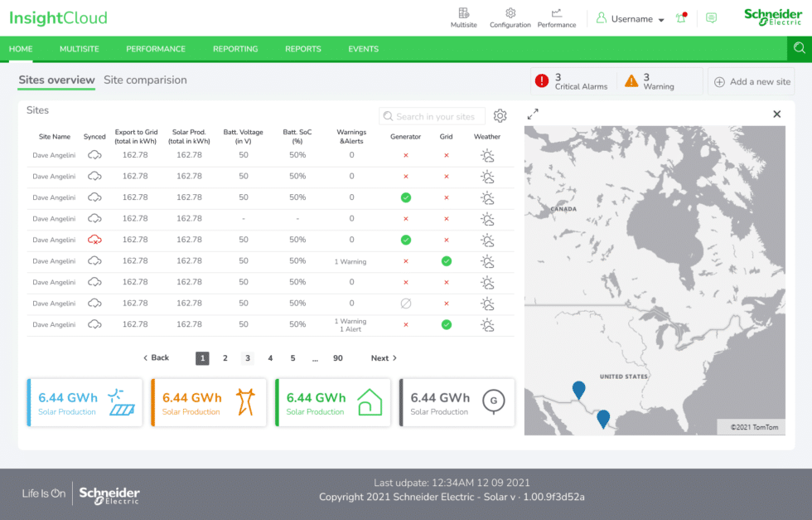Jump to page 4 of sites
The height and width of the screenshot is (520, 812).
pos(270,357)
